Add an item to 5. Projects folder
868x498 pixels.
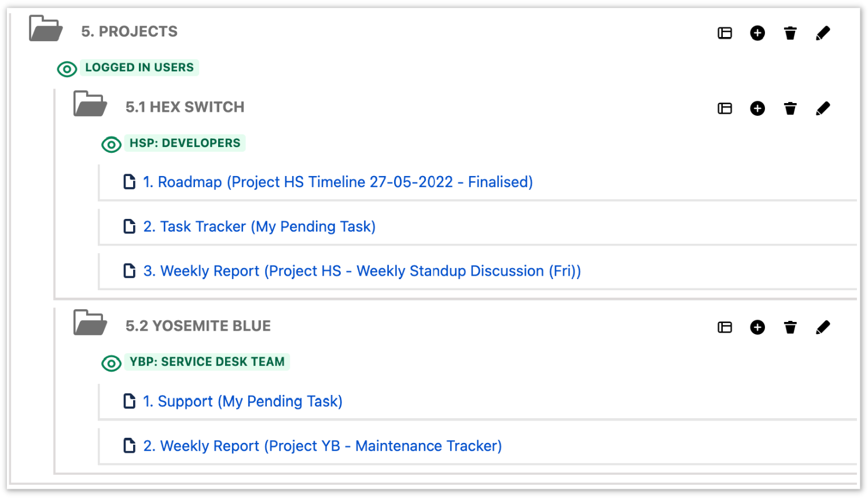(757, 33)
